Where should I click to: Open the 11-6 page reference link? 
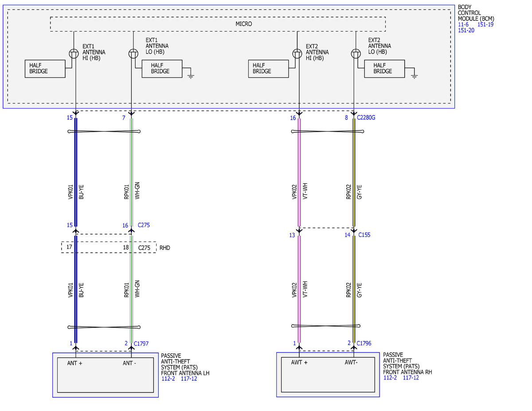click(463, 24)
